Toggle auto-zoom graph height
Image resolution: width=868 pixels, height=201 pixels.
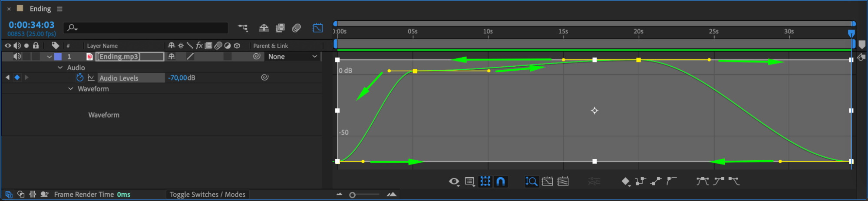(x=531, y=182)
